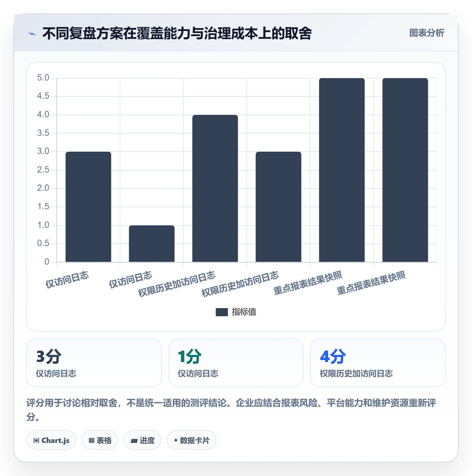Click the 图表分析 label in header
Image resolution: width=472 pixels, height=476 pixels.
tap(426, 33)
